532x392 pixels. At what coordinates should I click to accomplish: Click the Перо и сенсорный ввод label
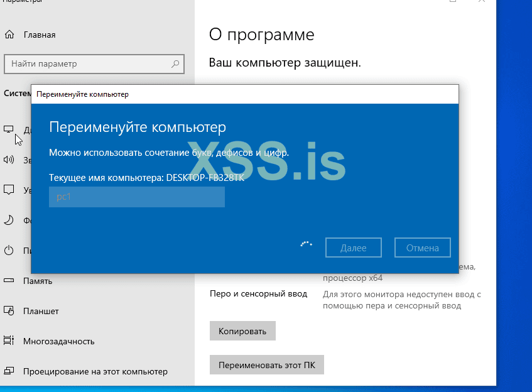click(259, 294)
